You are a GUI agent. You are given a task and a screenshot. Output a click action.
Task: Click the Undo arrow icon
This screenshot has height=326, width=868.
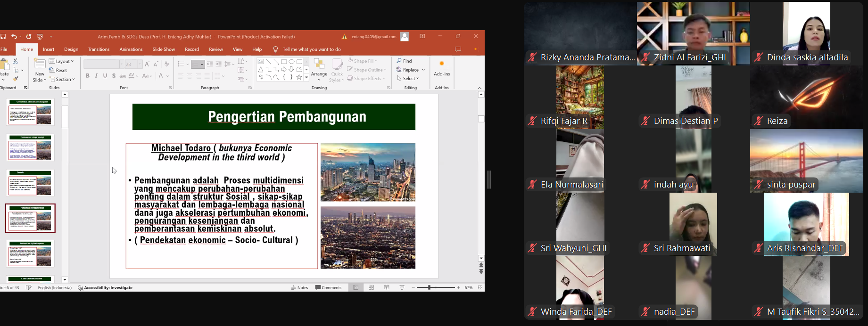coord(14,37)
